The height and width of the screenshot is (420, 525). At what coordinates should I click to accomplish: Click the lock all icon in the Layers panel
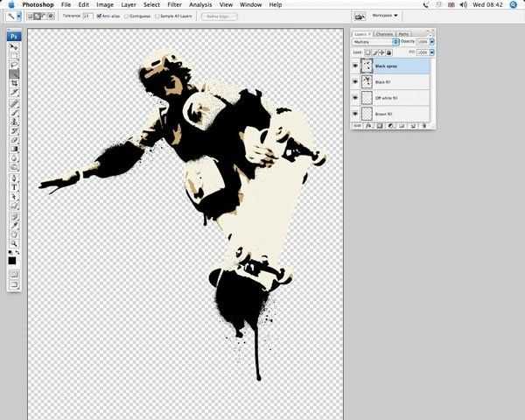[x=388, y=52]
